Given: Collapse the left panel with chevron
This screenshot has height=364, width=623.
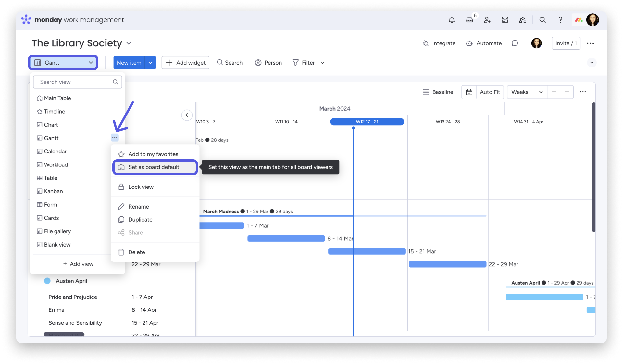Looking at the screenshot, I should coord(187,115).
